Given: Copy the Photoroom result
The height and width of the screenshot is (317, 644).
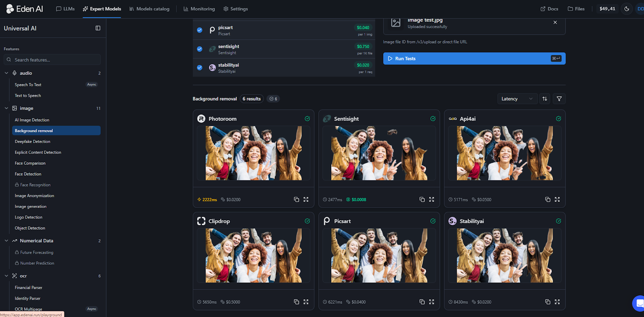Looking at the screenshot, I should click(297, 199).
